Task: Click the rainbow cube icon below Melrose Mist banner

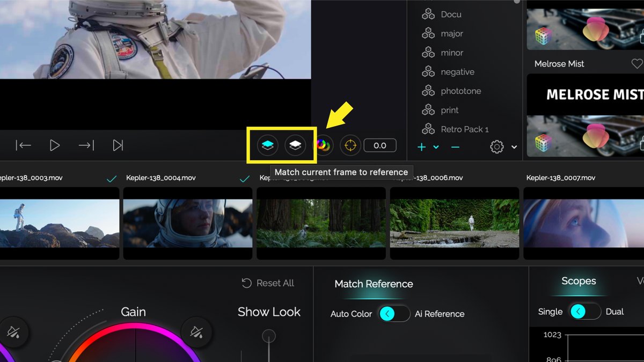Action: pyautogui.click(x=544, y=143)
